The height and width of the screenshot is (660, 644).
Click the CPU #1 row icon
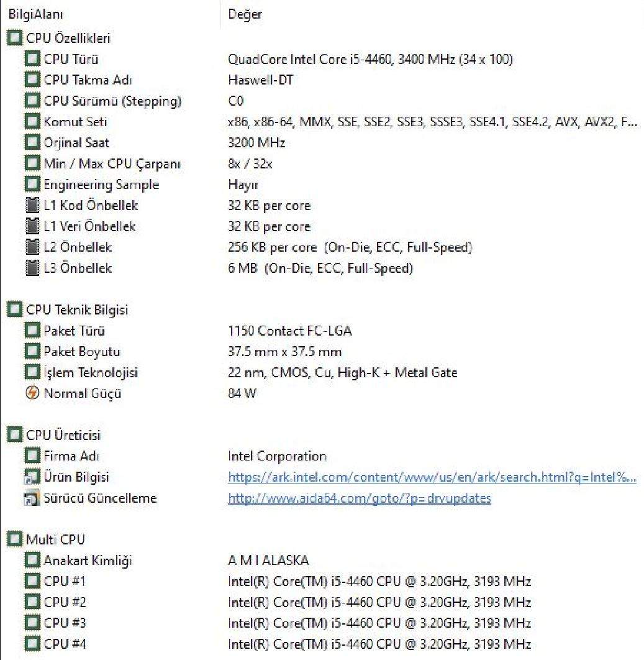click(x=32, y=581)
